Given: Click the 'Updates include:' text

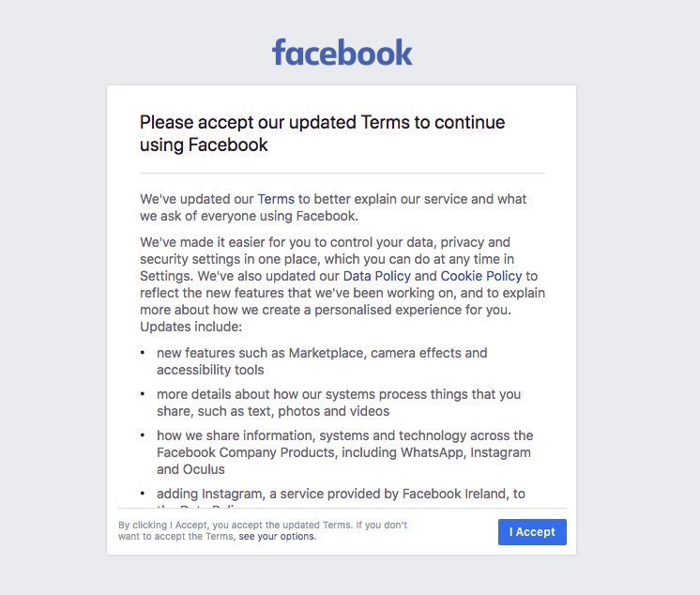Looking at the screenshot, I should (191, 327).
